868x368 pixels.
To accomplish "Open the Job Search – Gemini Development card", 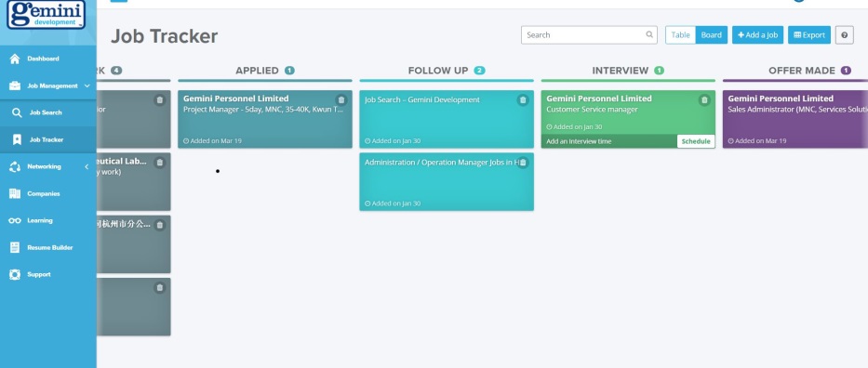I will pos(447,119).
